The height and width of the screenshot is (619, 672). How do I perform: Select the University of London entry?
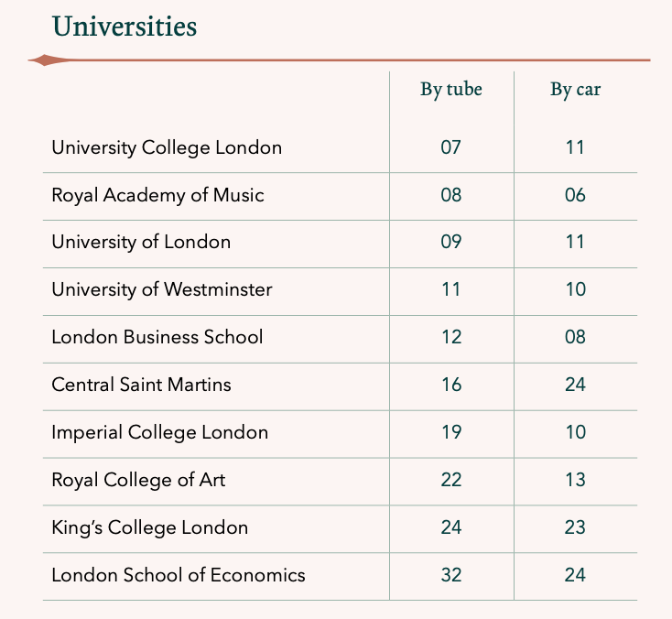(x=141, y=243)
